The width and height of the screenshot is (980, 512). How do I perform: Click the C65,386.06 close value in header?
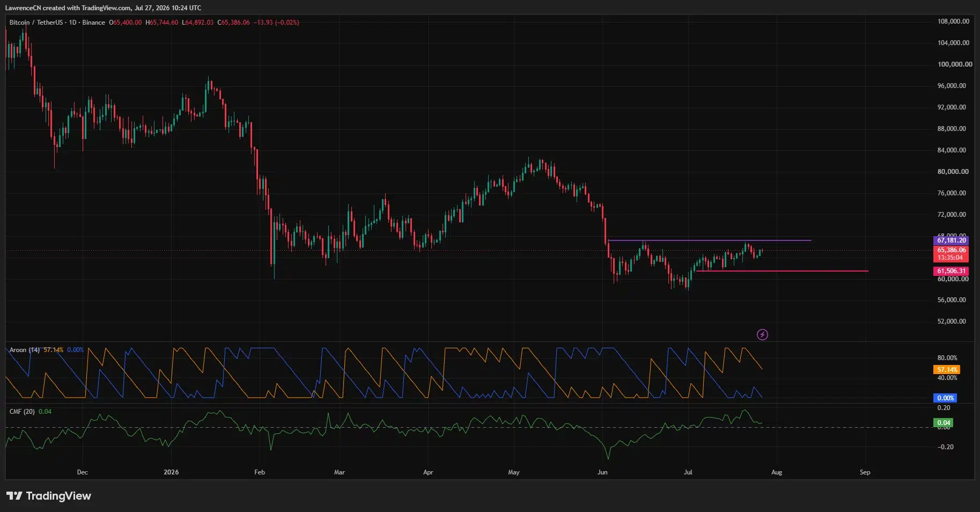(233, 23)
